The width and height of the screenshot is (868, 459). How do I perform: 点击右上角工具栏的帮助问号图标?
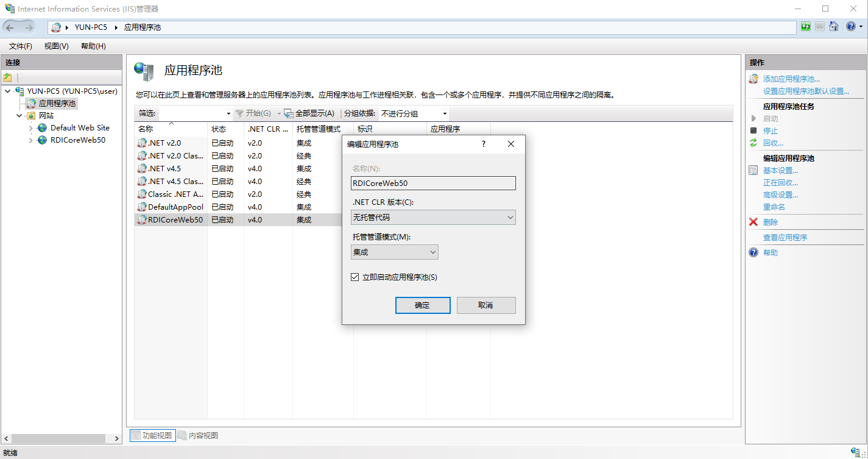click(850, 27)
